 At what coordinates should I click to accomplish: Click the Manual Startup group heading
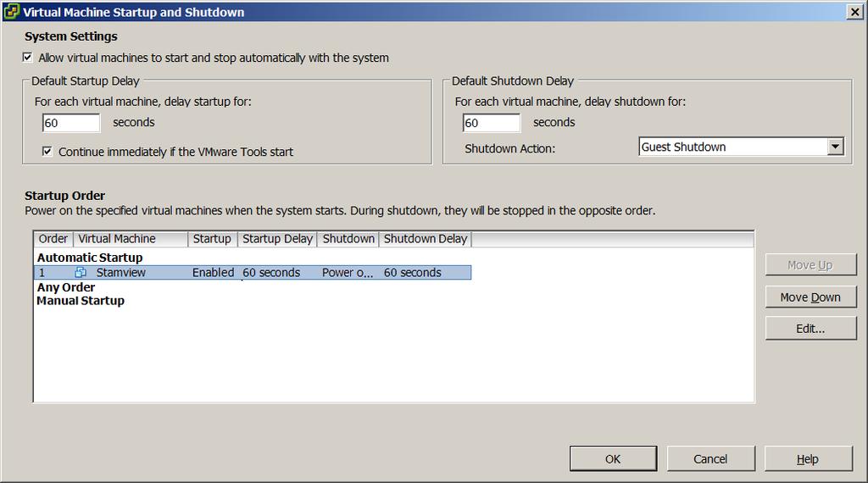pos(81,301)
